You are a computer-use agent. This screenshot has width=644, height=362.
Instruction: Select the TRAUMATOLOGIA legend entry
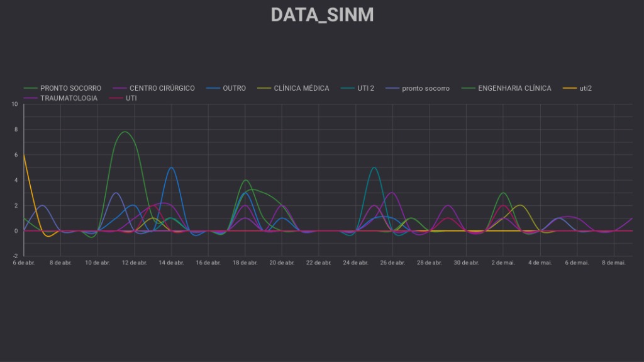pos(69,98)
